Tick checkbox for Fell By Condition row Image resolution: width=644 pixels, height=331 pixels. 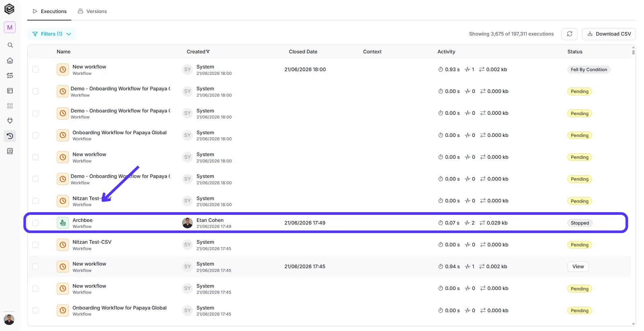click(35, 69)
